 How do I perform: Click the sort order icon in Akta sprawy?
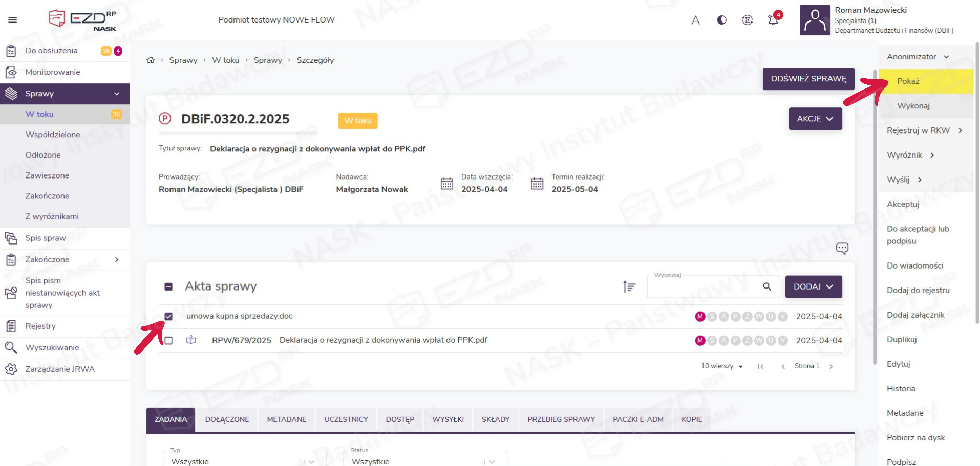click(629, 287)
